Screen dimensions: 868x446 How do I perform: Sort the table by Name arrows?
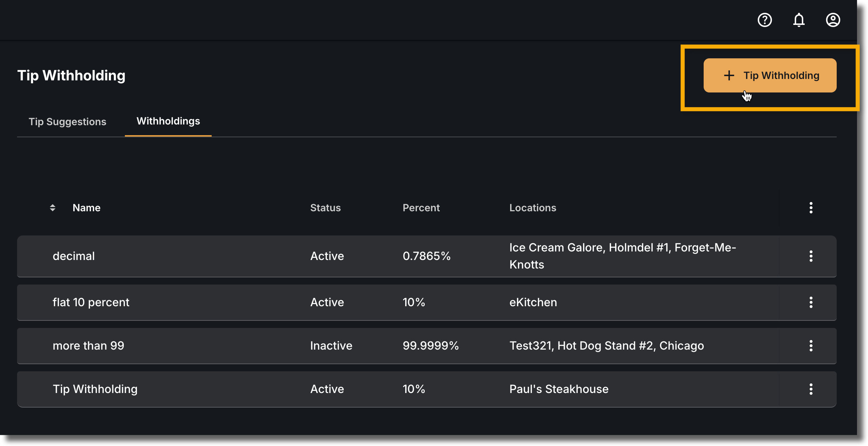pos(53,208)
